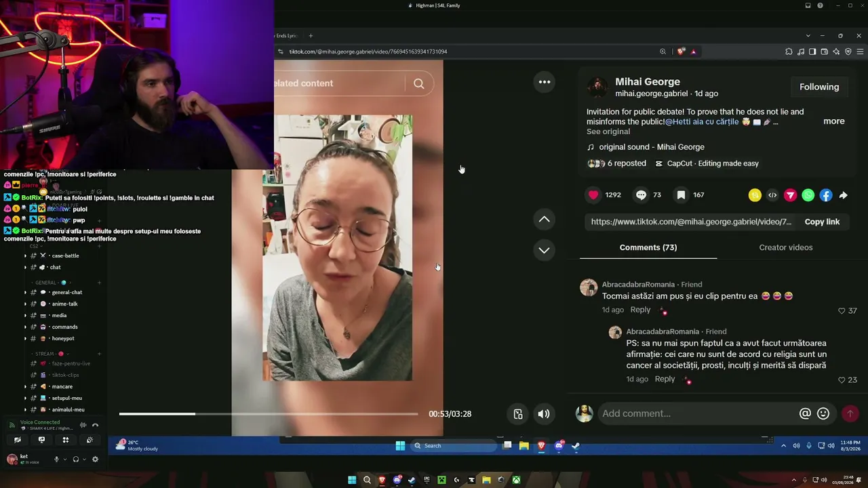Expand the mancare channel arrow in Discord

click(26, 386)
